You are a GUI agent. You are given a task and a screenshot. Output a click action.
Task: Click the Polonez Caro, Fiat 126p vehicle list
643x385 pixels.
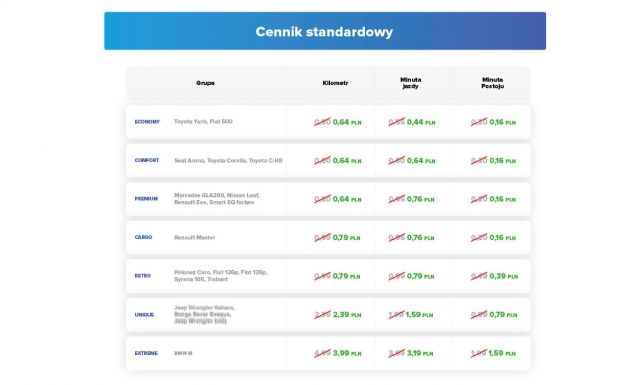(221, 276)
